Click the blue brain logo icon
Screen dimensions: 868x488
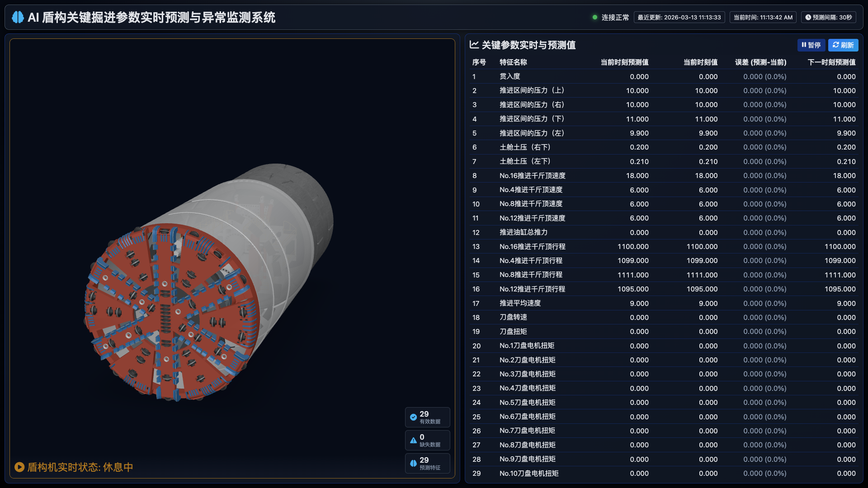click(18, 17)
